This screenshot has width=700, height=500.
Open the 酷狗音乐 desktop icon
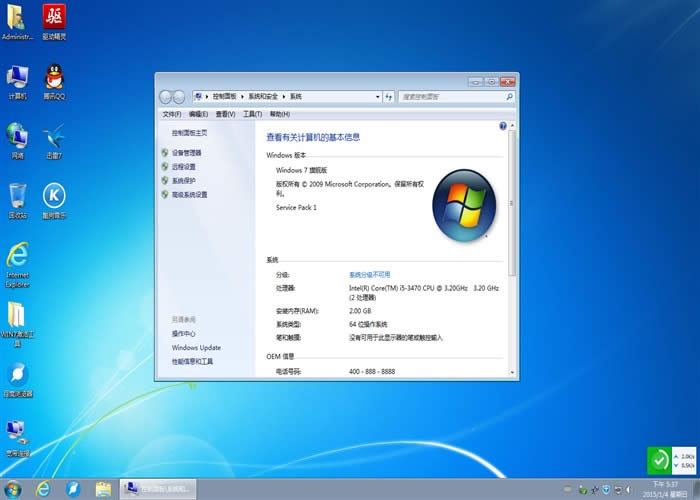pos(53,196)
